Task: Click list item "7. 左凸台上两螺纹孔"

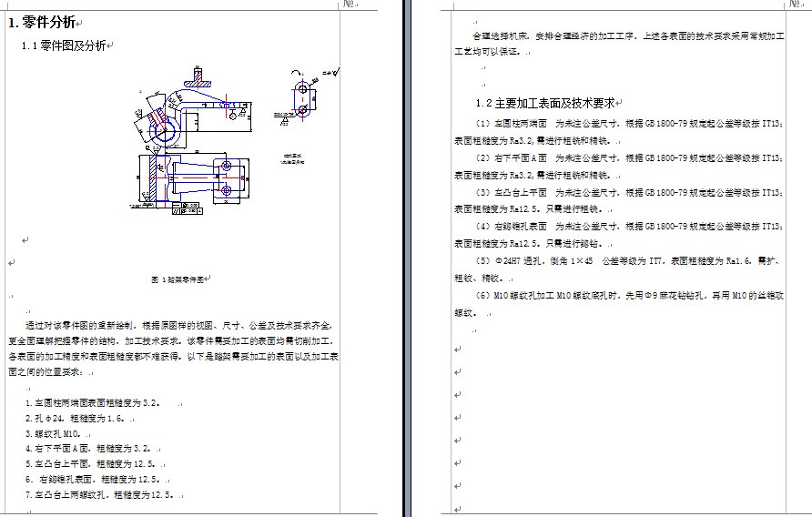Action: tap(100, 495)
